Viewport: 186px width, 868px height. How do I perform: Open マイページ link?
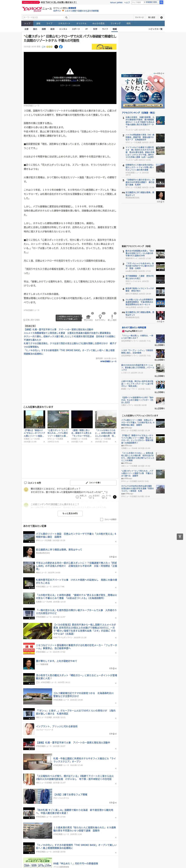(x=139, y=18)
